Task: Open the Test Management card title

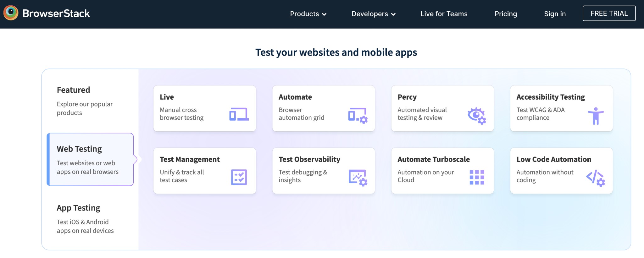Action: [x=190, y=159]
